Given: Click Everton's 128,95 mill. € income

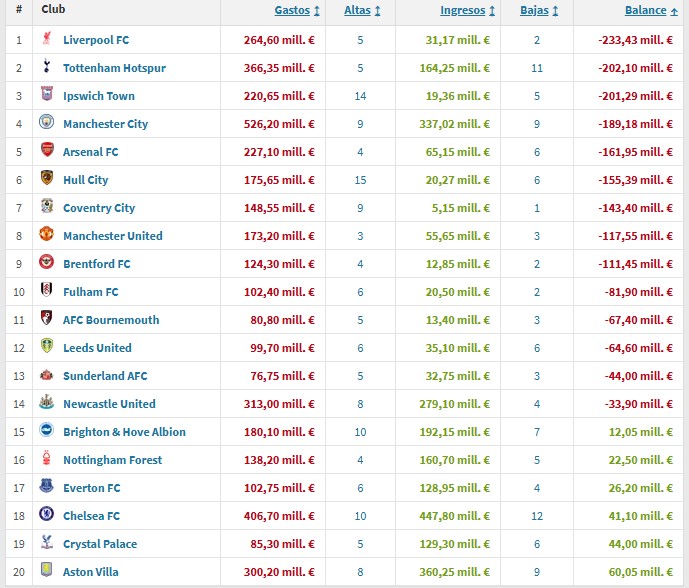Looking at the screenshot, I should [454, 488].
